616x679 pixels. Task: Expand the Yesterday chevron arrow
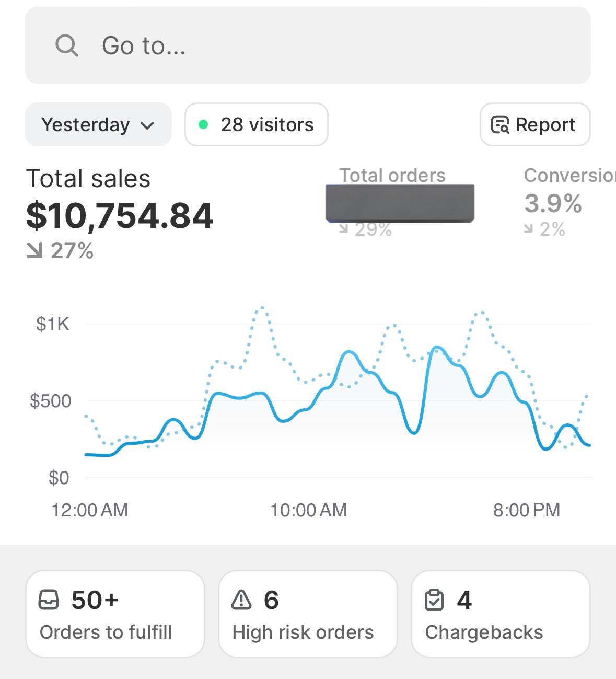click(x=148, y=125)
